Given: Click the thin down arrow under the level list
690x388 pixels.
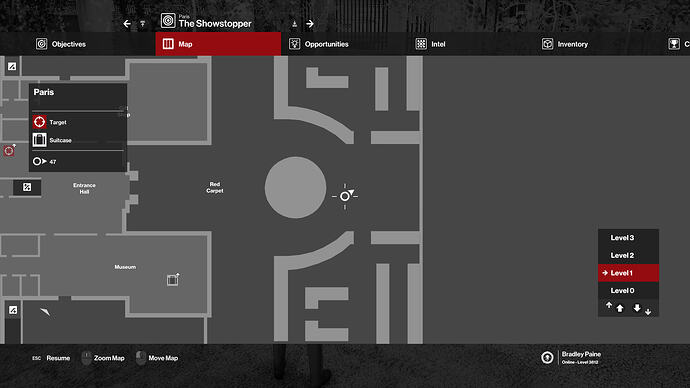Looking at the screenshot, I should coord(648,311).
